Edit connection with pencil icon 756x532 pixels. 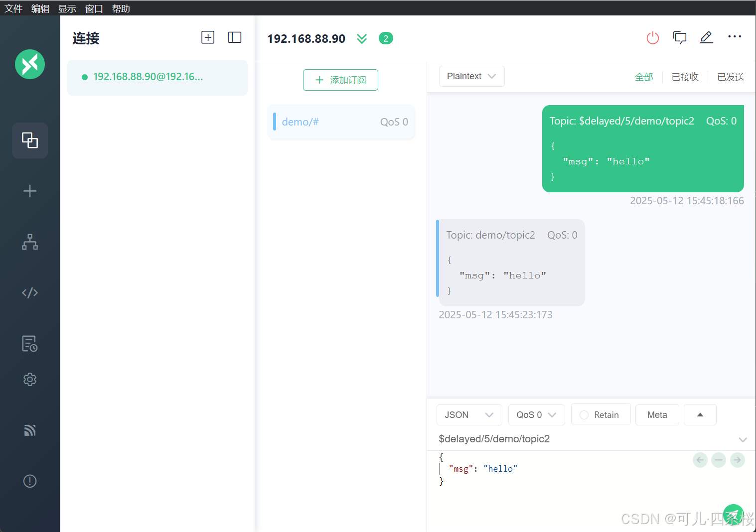point(707,37)
